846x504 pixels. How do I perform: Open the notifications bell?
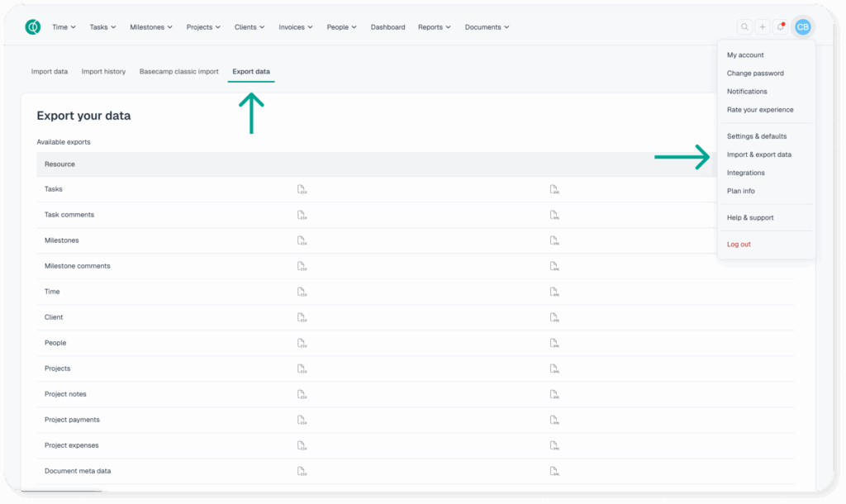[781, 27]
